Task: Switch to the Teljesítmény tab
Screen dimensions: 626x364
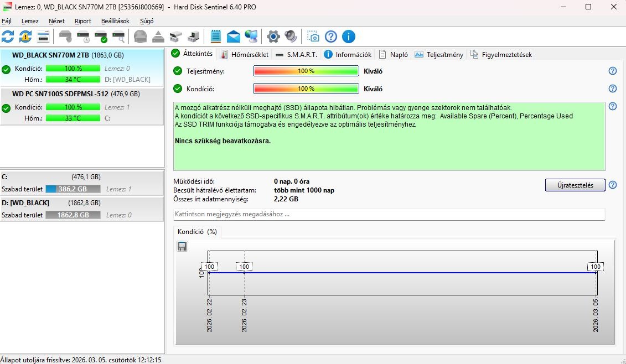Action: (x=439, y=55)
